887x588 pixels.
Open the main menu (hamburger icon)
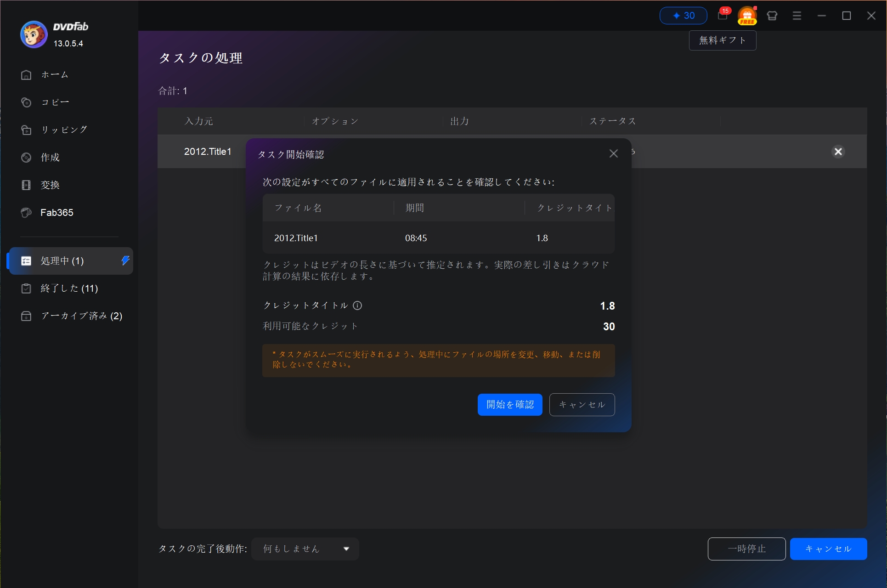(797, 15)
